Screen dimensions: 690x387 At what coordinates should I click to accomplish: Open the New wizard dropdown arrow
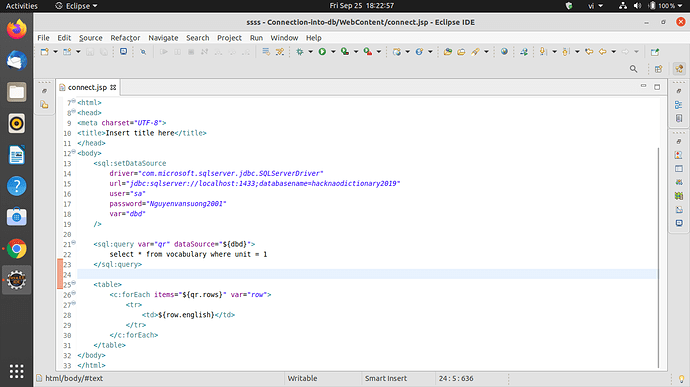(x=55, y=52)
